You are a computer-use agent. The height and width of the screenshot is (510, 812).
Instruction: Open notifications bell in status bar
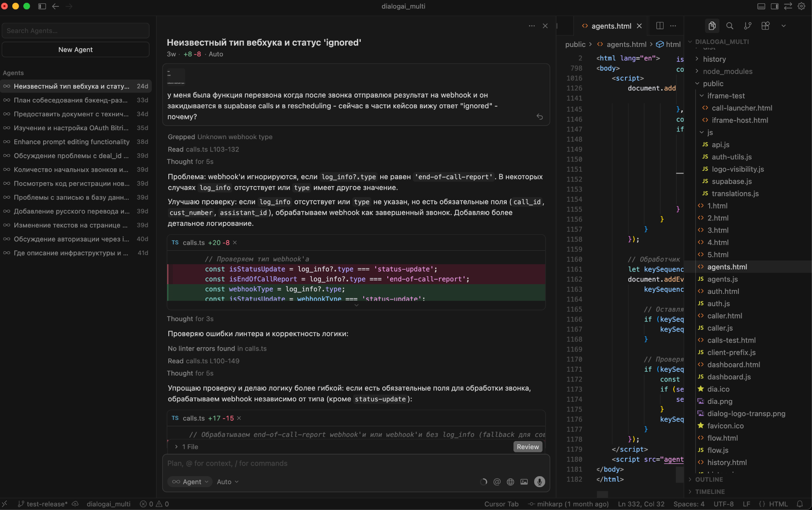[800, 504]
